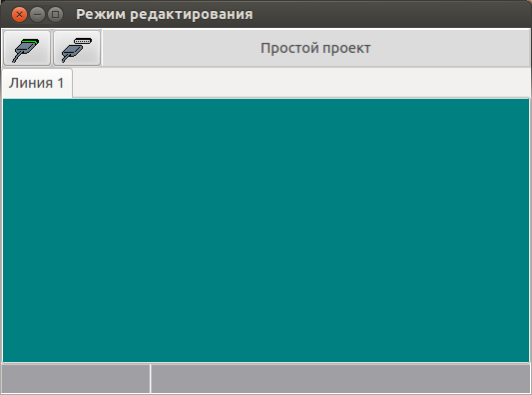
Task: Click the left gray status bar pane
Action: click(76, 378)
